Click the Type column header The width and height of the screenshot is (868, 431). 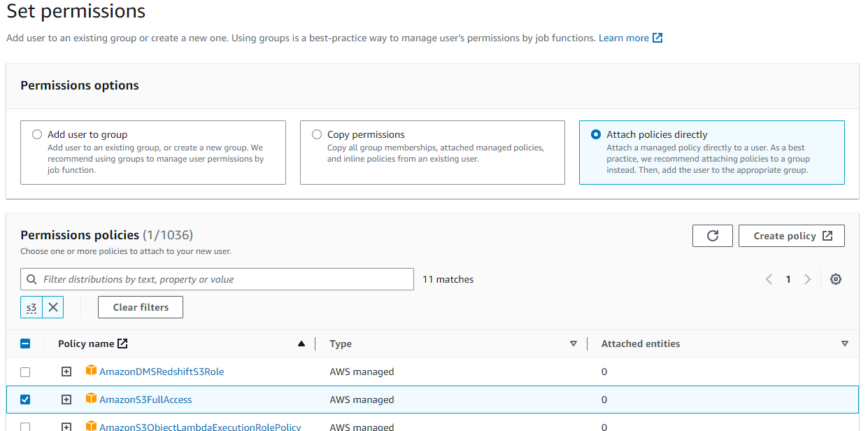[341, 344]
